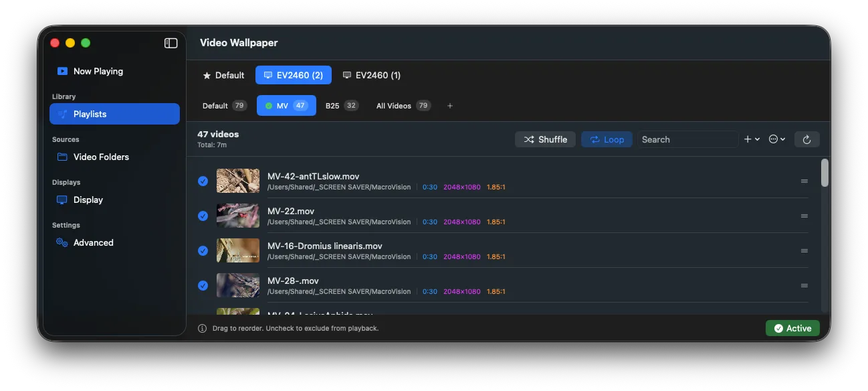Click the 0:30 duration of MV-22.mov
The height and width of the screenshot is (391, 868).
pyautogui.click(x=430, y=222)
